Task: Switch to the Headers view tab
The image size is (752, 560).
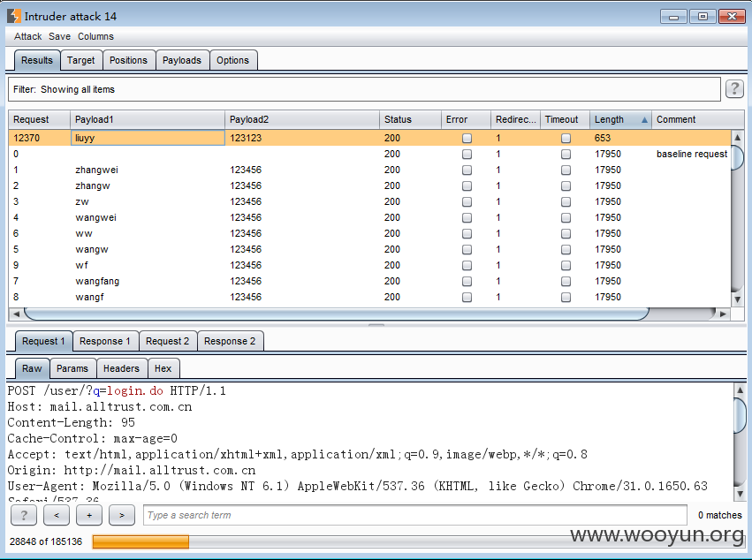Action: [x=121, y=368]
